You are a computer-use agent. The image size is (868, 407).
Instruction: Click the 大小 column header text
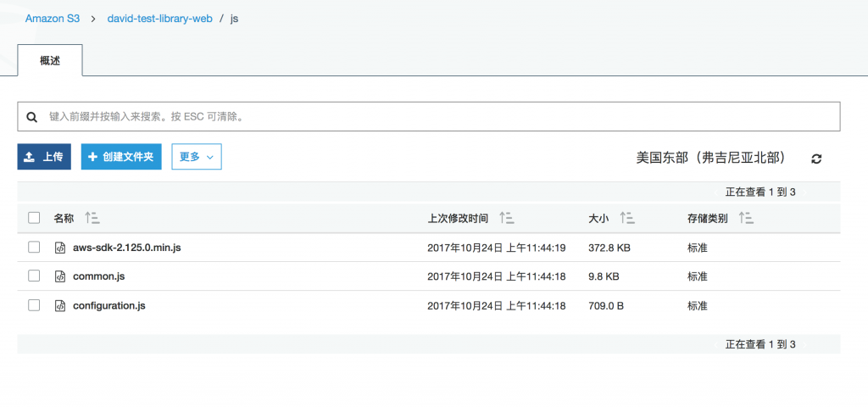click(x=598, y=218)
